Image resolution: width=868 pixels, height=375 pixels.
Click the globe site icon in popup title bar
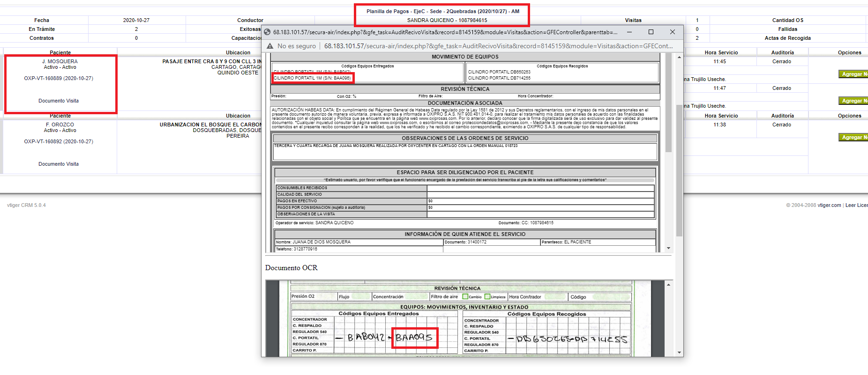(x=267, y=32)
